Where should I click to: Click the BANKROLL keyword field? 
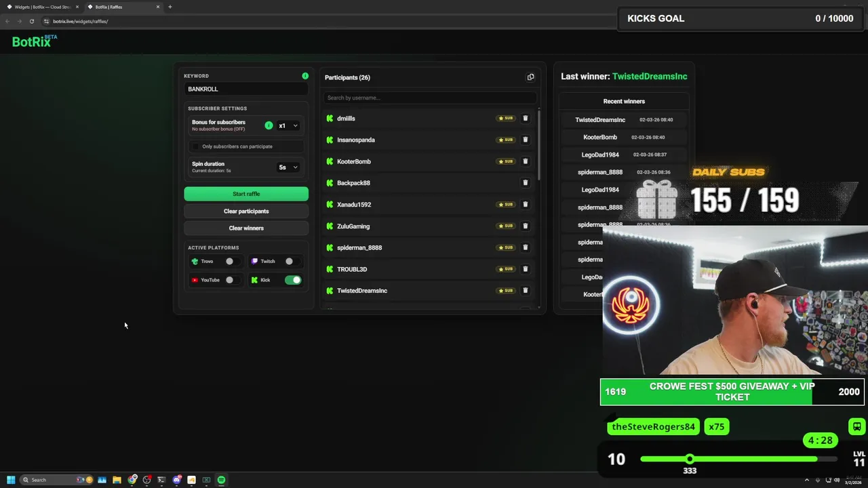coord(246,89)
